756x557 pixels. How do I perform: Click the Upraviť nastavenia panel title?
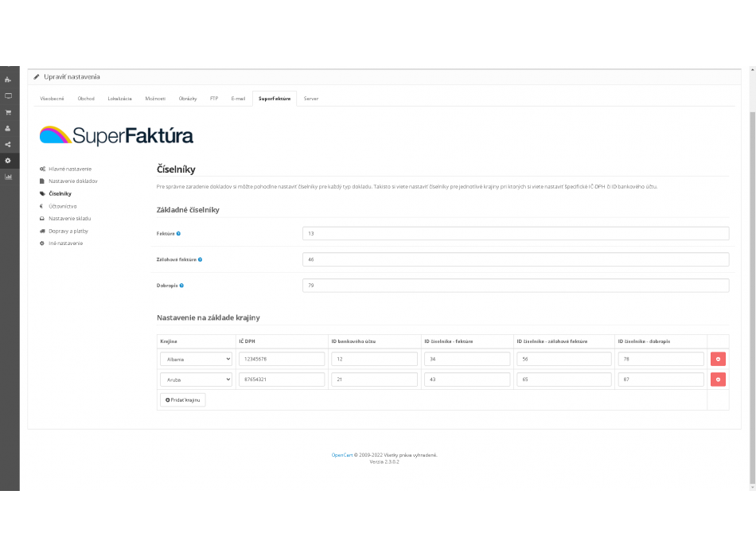72,76
